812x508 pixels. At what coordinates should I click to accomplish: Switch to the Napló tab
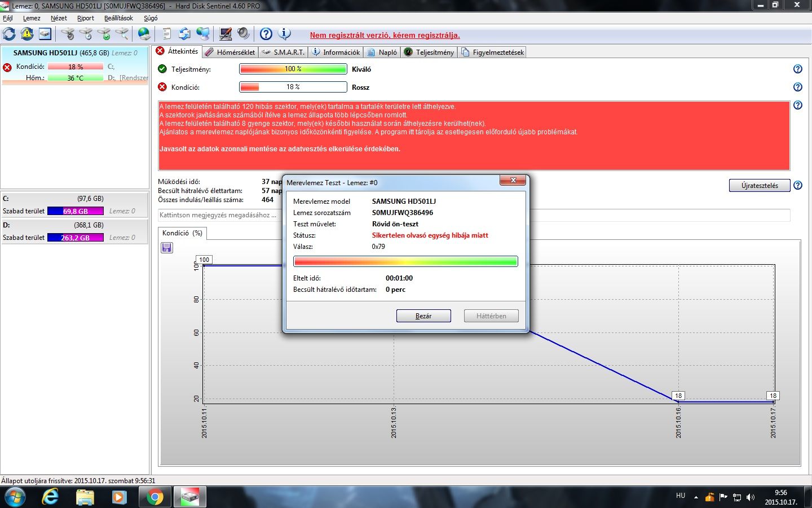pyautogui.click(x=382, y=52)
